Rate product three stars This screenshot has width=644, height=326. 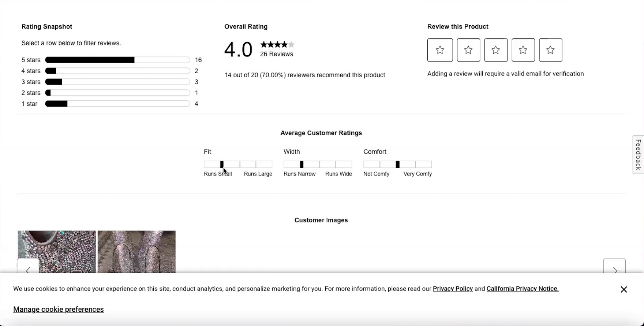[x=496, y=50]
